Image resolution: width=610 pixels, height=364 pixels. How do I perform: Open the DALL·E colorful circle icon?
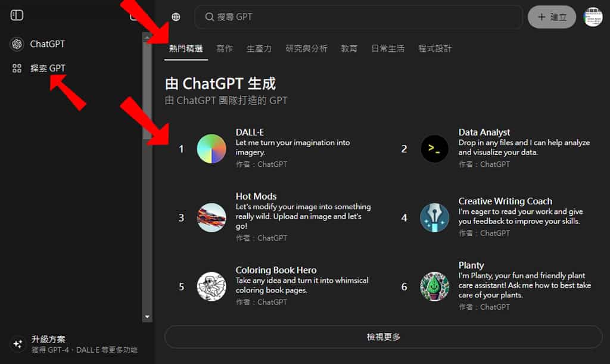click(211, 148)
